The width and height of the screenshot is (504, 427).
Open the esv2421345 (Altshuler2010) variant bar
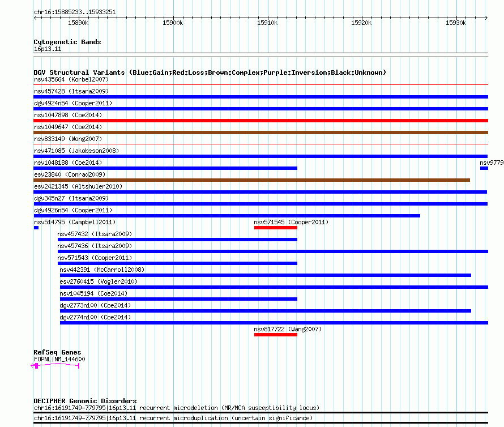[260, 192]
